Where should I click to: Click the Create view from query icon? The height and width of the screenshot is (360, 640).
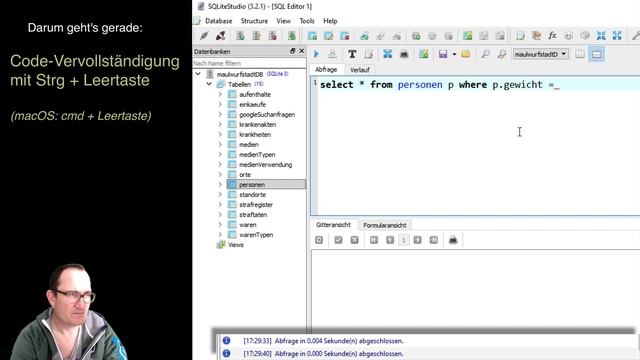(424, 54)
